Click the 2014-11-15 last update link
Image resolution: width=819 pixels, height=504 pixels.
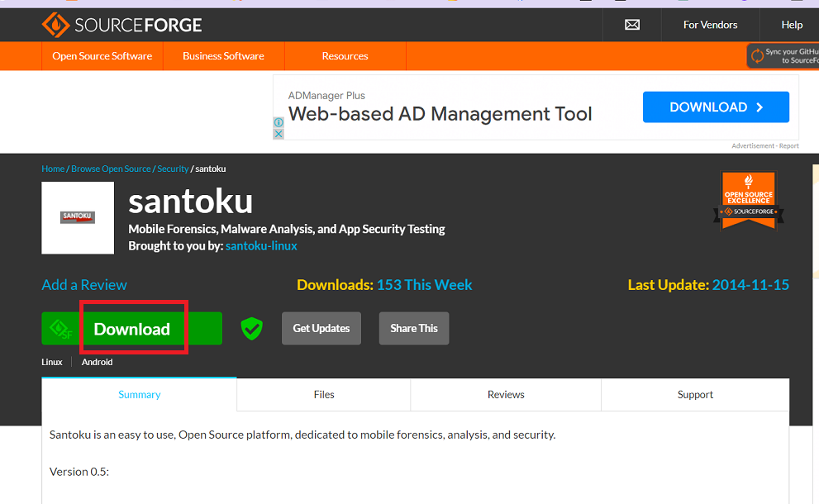click(x=750, y=285)
